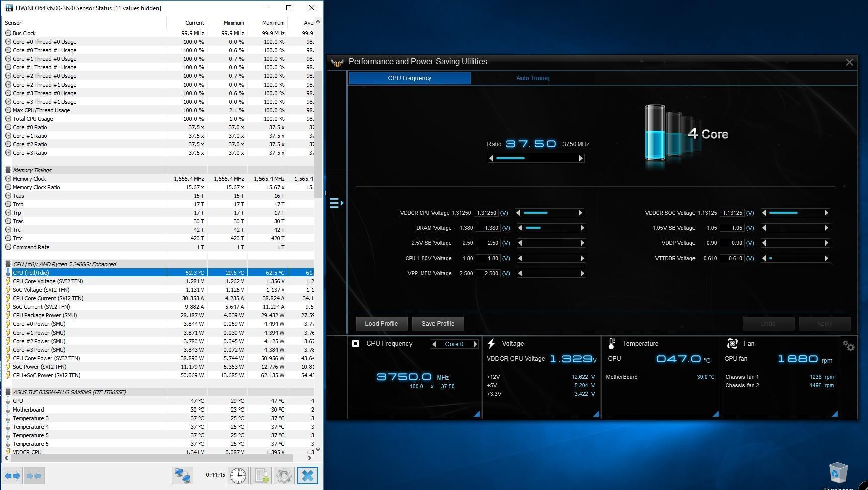Image resolution: width=868 pixels, height=490 pixels.
Task: Open HWiNFO network connection icon
Action: click(183, 476)
